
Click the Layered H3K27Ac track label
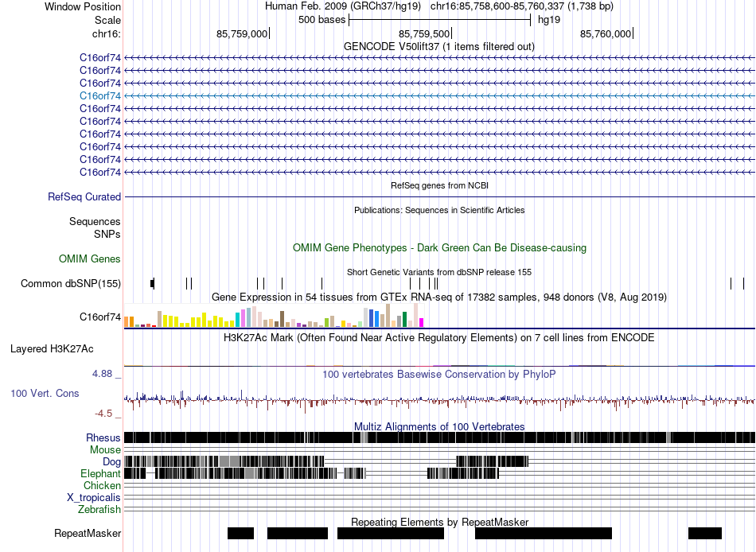point(52,348)
